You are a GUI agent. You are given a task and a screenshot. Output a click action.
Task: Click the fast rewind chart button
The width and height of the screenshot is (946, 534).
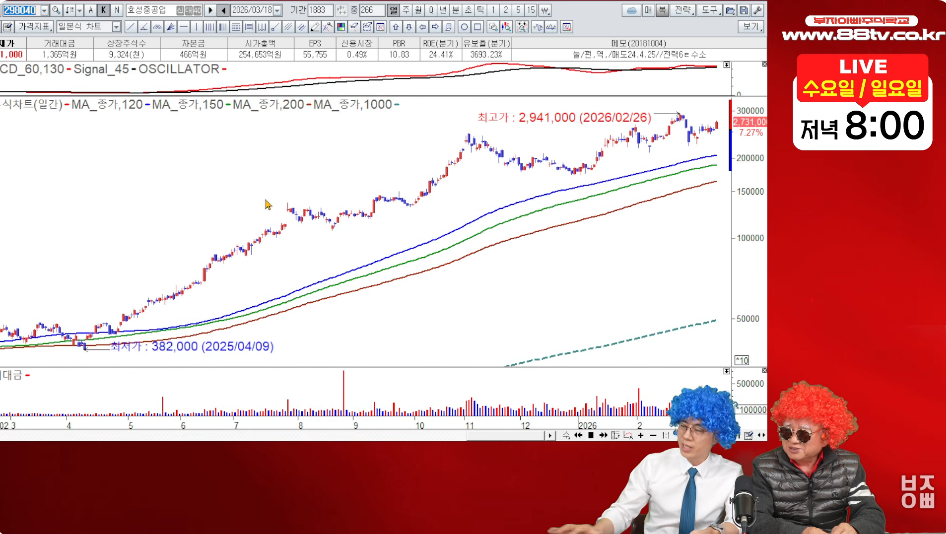(579, 436)
